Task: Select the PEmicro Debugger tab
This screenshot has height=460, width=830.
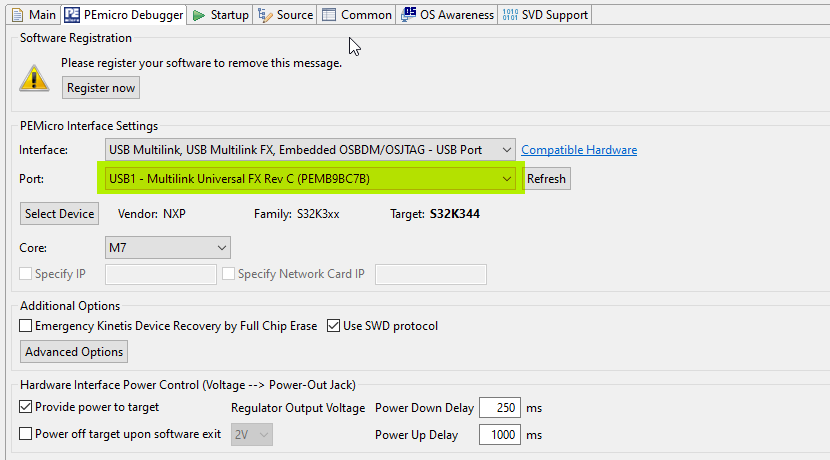Action: coord(123,15)
